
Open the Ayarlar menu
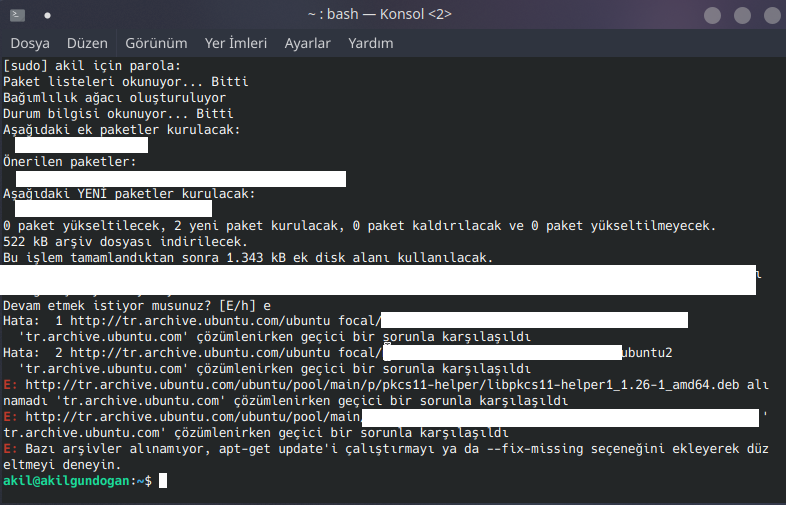point(307,43)
